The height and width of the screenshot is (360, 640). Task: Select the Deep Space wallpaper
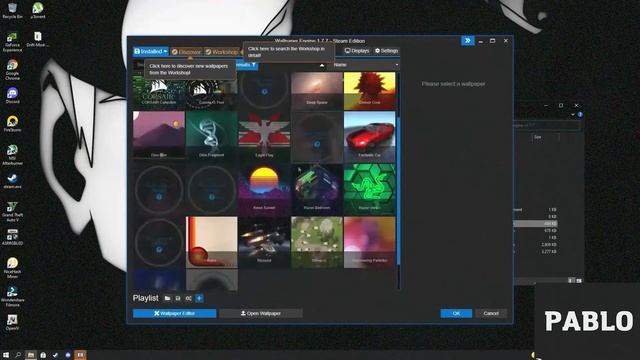tap(317, 91)
